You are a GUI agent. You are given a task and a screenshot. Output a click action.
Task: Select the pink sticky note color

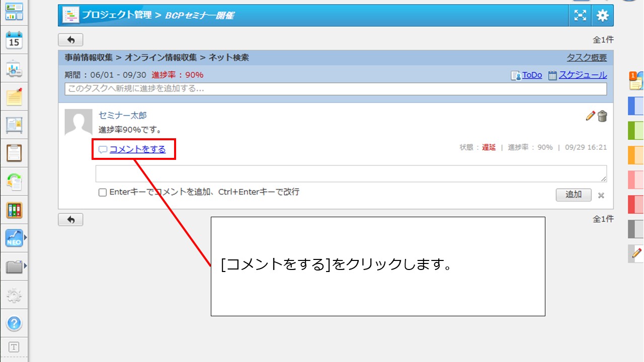(636, 180)
